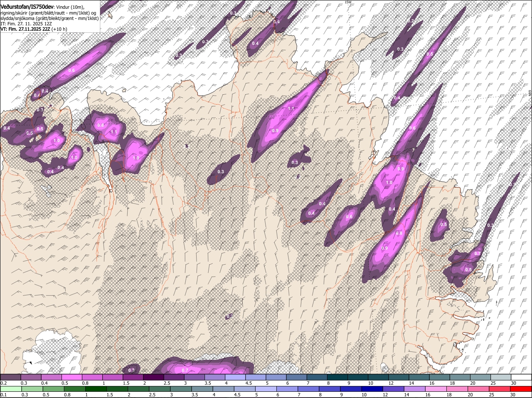Click the white swatch after 30 in upper legend
Image resolution: width=532 pixels, height=398 pixels.
(x=521, y=377)
